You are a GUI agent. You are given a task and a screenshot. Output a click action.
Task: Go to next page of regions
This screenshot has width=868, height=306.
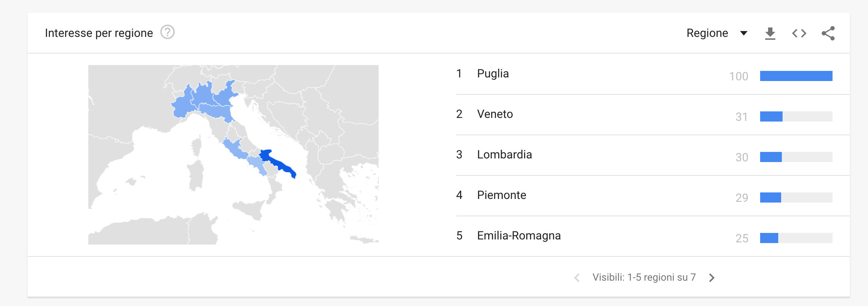(712, 277)
